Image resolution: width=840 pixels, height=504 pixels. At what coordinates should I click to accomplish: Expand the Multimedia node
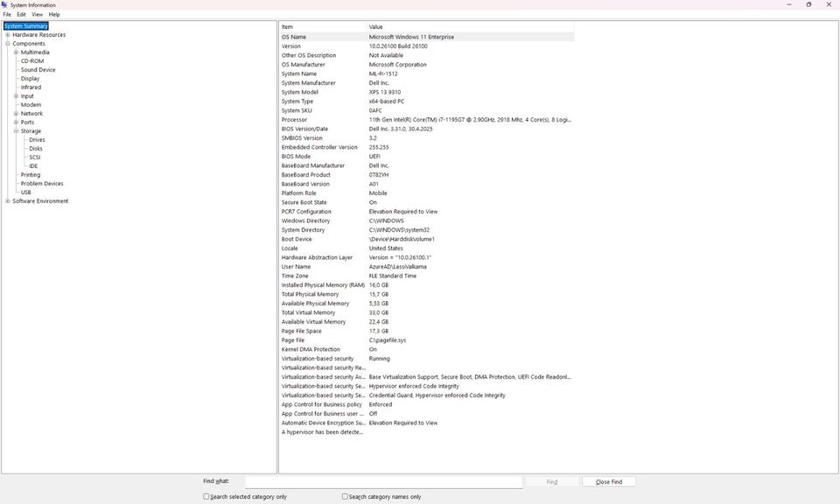pyautogui.click(x=16, y=52)
